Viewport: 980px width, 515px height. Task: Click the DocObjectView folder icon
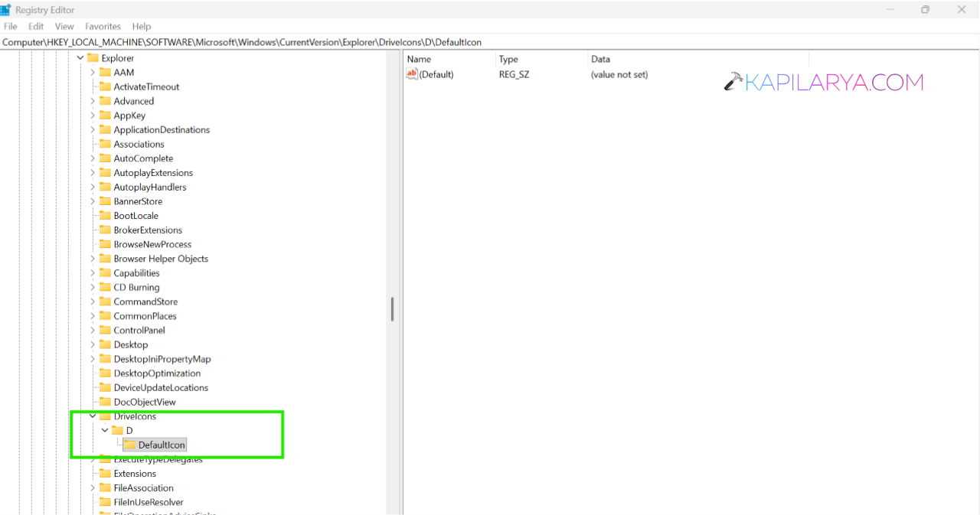[x=105, y=402]
